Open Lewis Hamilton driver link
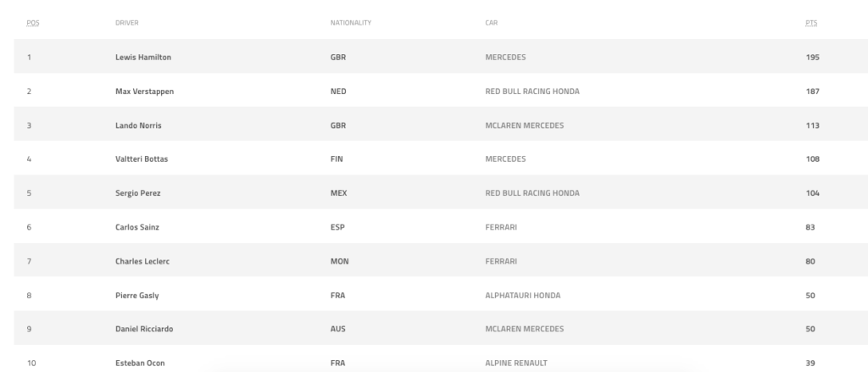 142,57
